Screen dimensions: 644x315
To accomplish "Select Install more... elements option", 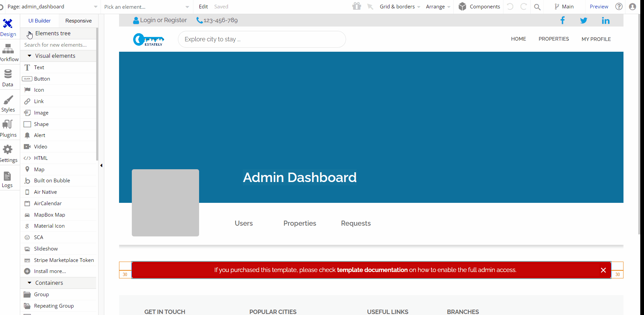I will coord(59,271).
